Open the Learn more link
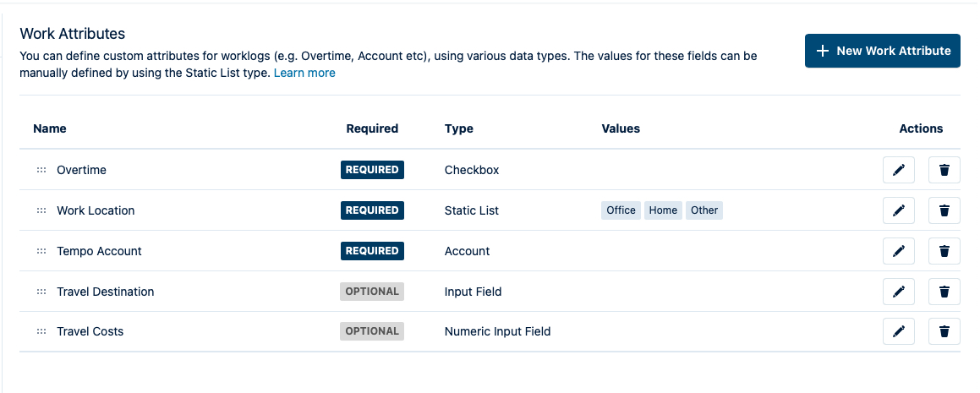The height and width of the screenshot is (393, 980). tap(304, 74)
